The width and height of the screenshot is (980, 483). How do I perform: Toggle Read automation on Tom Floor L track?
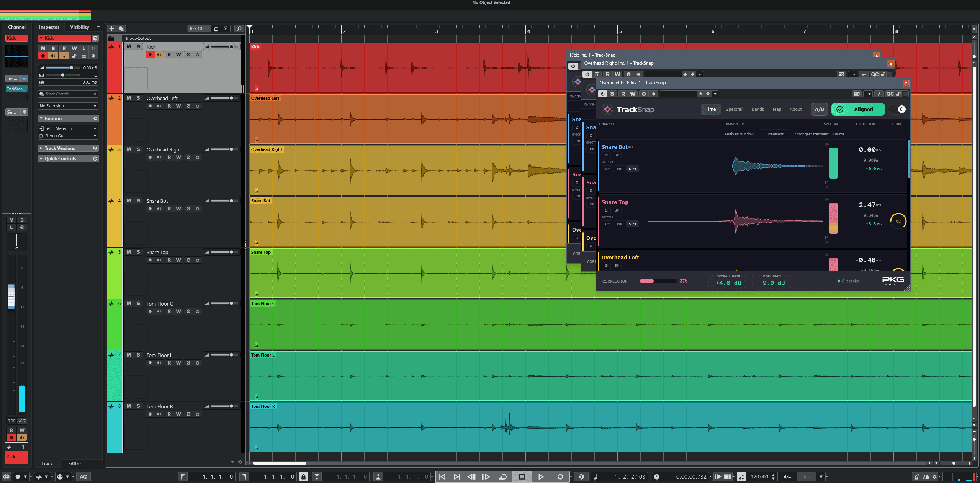(169, 363)
